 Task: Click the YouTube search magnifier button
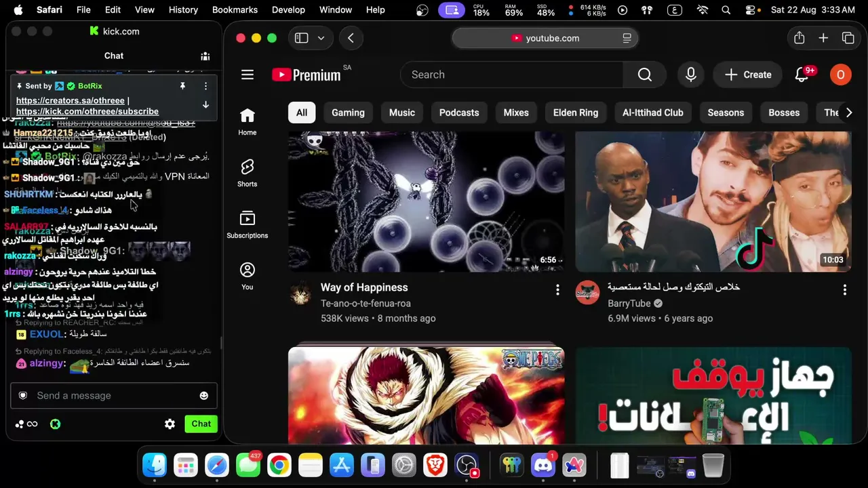tap(645, 75)
